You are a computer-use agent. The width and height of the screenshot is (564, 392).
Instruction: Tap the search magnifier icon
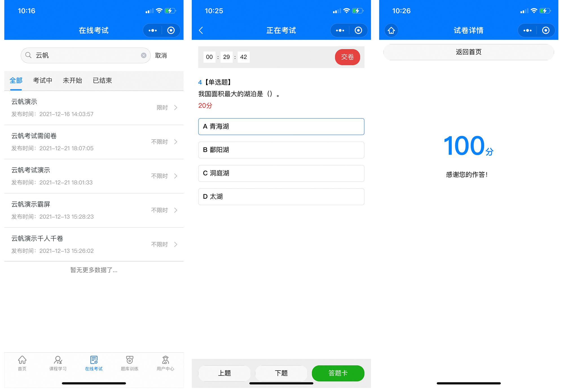(x=28, y=55)
